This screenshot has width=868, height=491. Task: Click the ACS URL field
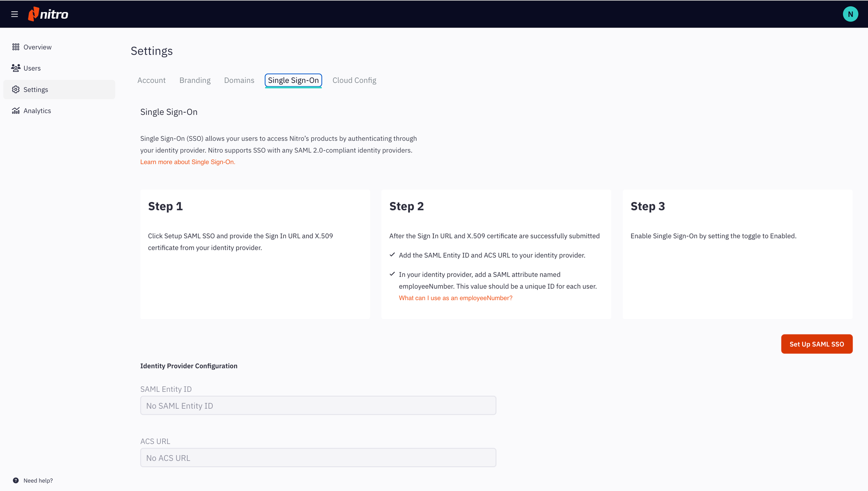pyautogui.click(x=318, y=457)
